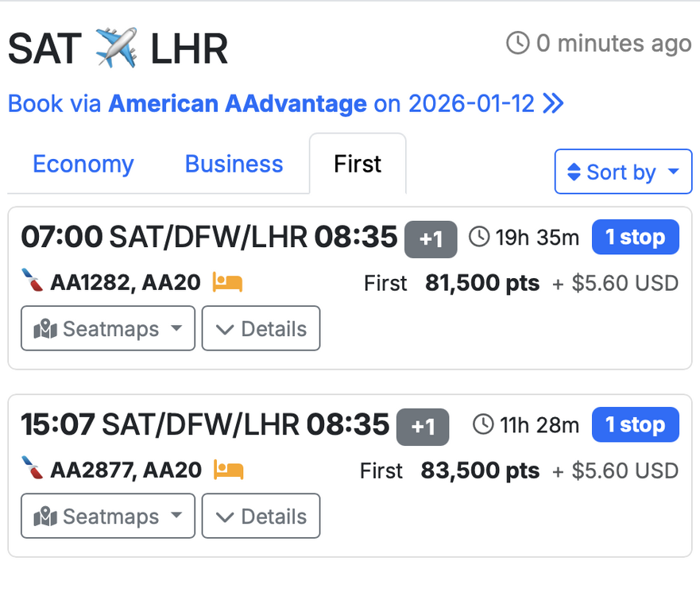Click the clock icon beside "0 minutes ago"
This screenshot has height=596, width=700.
[x=517, y=43]
